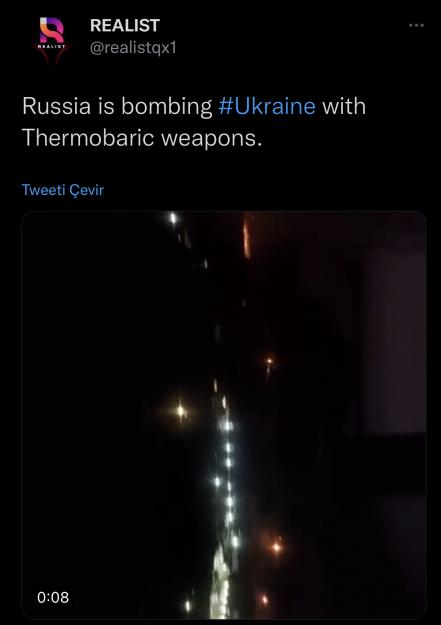The height and width of the screenshot is (625, 441).
Task: Click the word 'with' after the hashtag
Action: click(x=344, y=106)
